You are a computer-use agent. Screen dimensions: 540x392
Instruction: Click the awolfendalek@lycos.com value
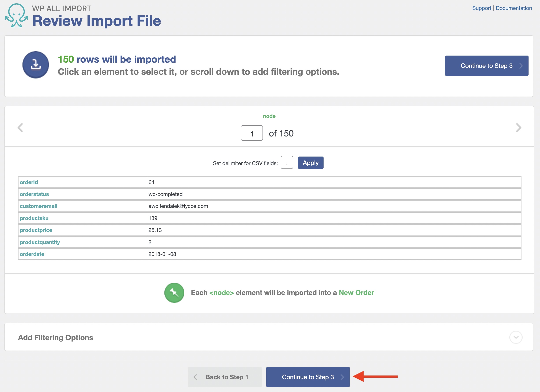(x=178, y=206)
